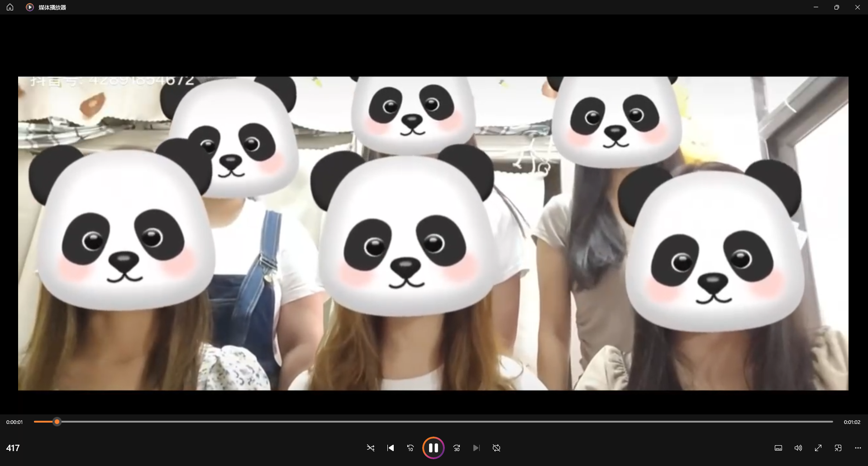This screenshot has height=466, width=868.
Task: Click the middle of the video progress bar
Action: pos(434,422)
